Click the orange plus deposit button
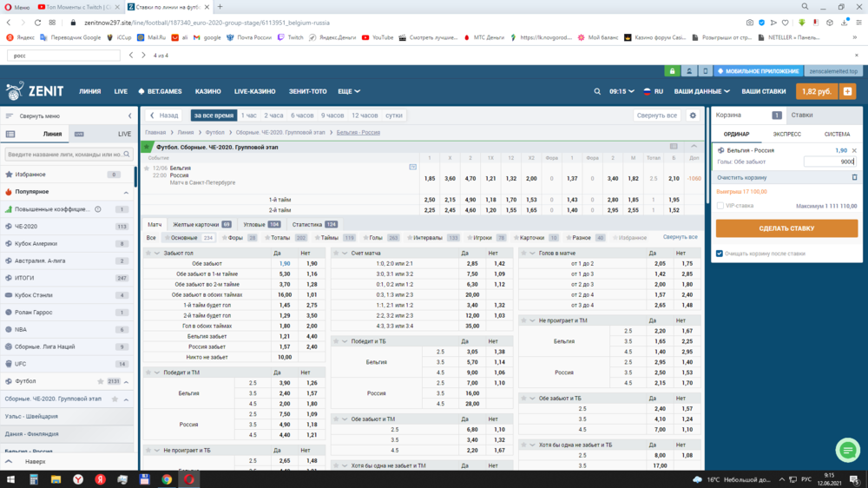 [847, 91]
